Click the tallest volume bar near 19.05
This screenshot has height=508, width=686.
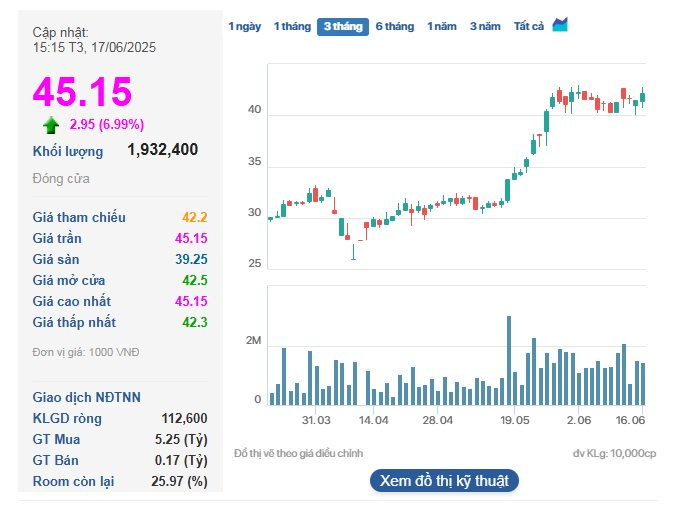click(509, 361)
